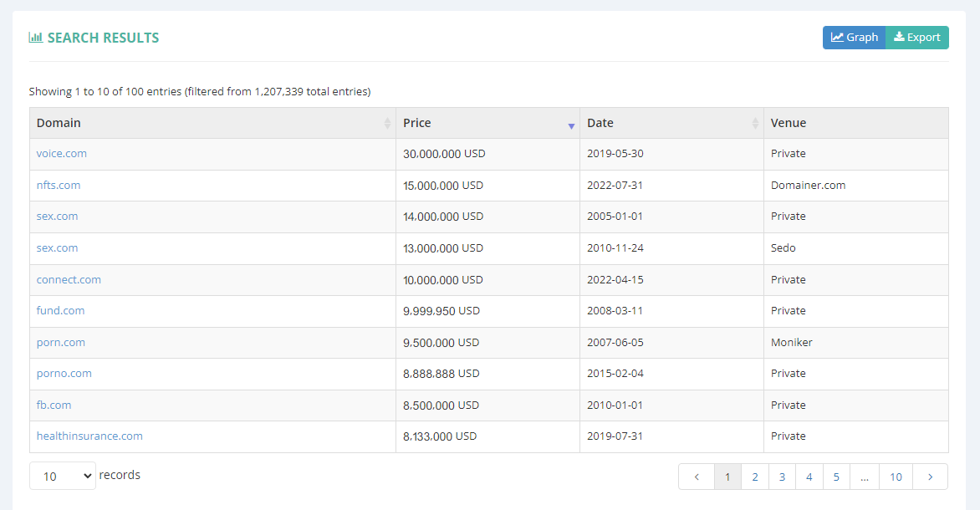The width and height of the screenshot is (980, 510).
Task: Open the fund.com domain link
Action: pyautogui.click(x=60, y=310)
